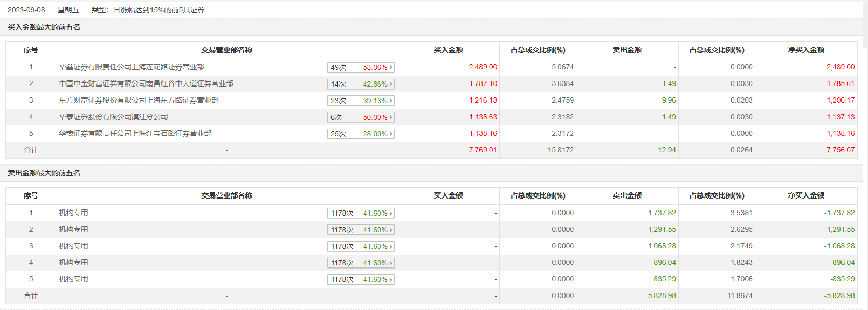Open 东方财富证券上海东方路证券营业部 link
Screen dimensions: 868x310
139,100
